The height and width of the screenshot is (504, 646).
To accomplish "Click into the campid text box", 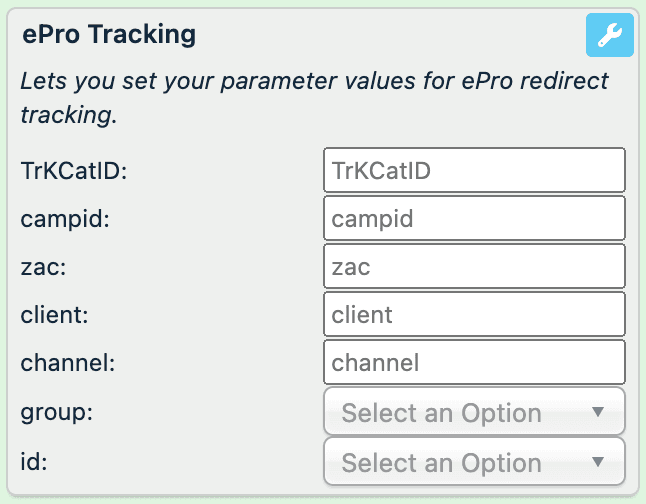I will [x=474, y=218].
